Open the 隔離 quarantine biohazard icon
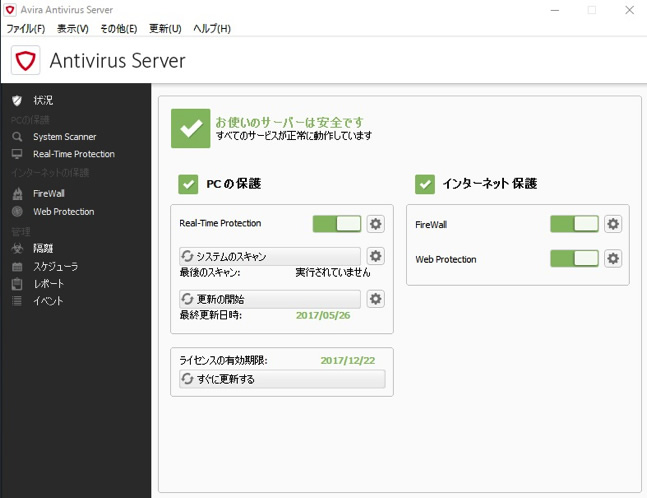Screen dimensions: 647x498 coord(17,248)
